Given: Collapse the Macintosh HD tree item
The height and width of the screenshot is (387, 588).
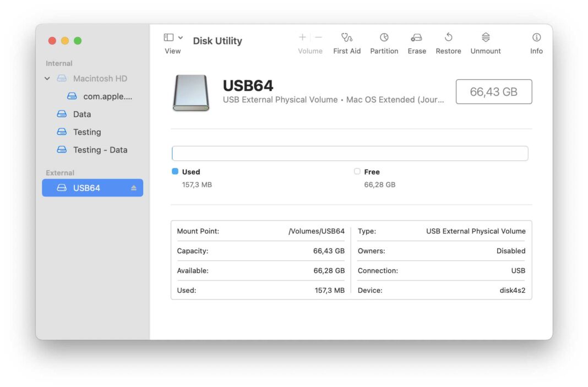Looking at the screenshot, I should tap(47, 78).
